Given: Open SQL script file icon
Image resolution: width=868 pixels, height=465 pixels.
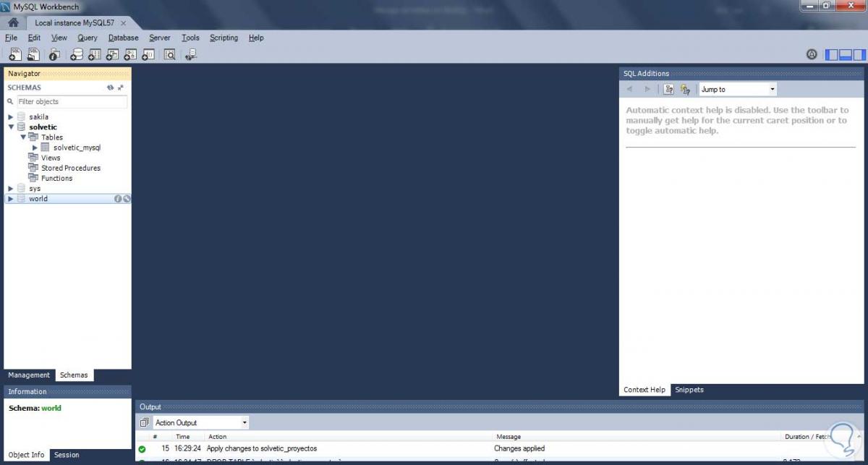Looking at the screenshot, I should (33, 54).
